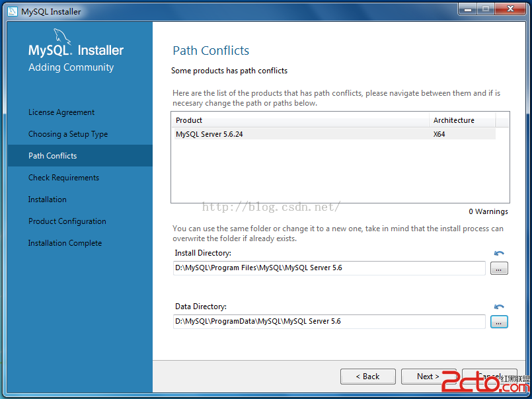
Task: Close the MySQL Installer window
Action: [510, 9]
